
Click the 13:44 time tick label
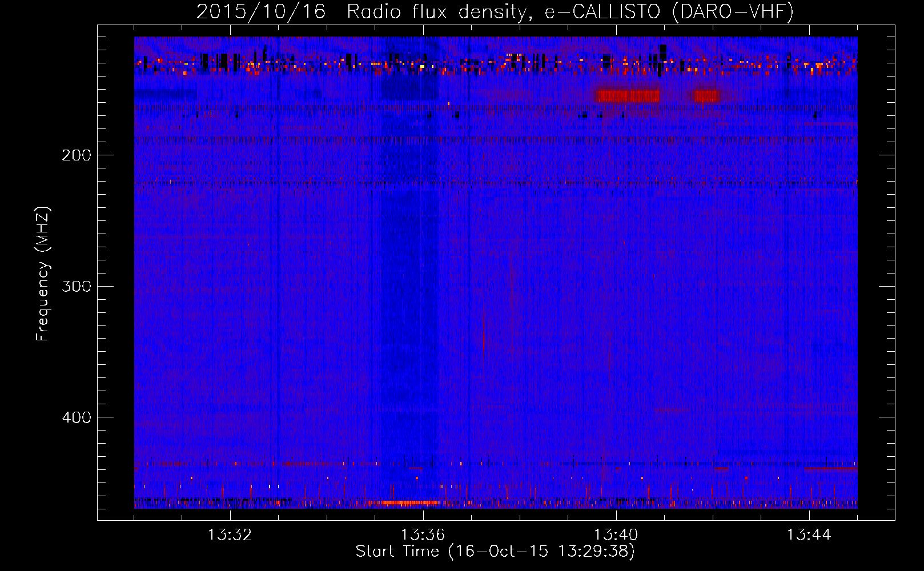(x=809, y=535)
